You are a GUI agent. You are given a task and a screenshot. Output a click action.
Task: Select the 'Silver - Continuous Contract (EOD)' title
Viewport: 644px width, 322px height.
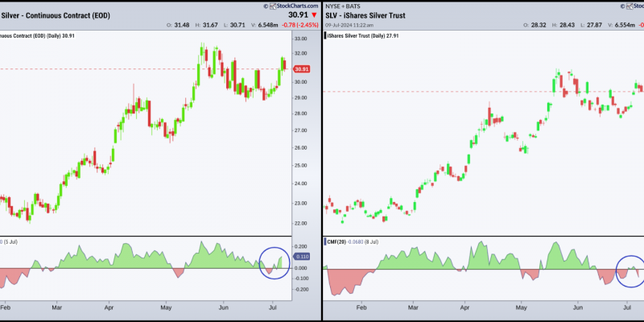(55, 15)
